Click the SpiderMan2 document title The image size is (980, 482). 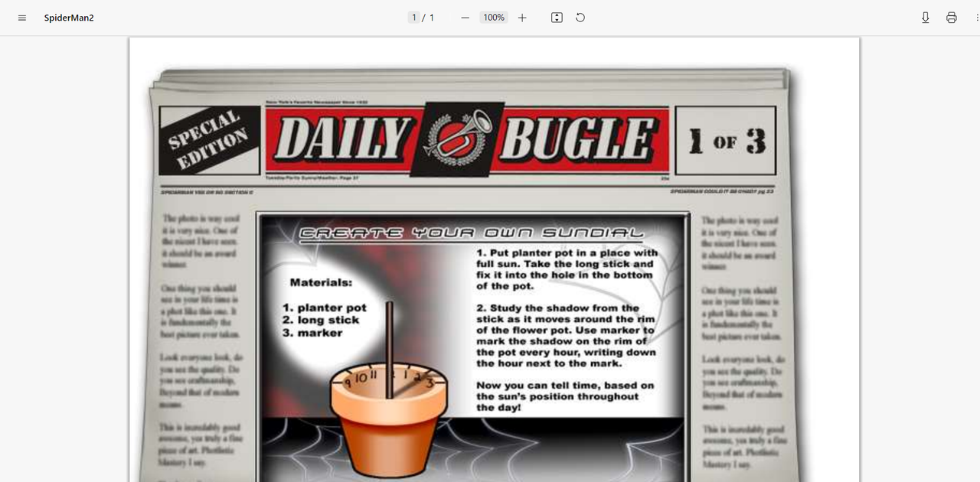[69, 18]
